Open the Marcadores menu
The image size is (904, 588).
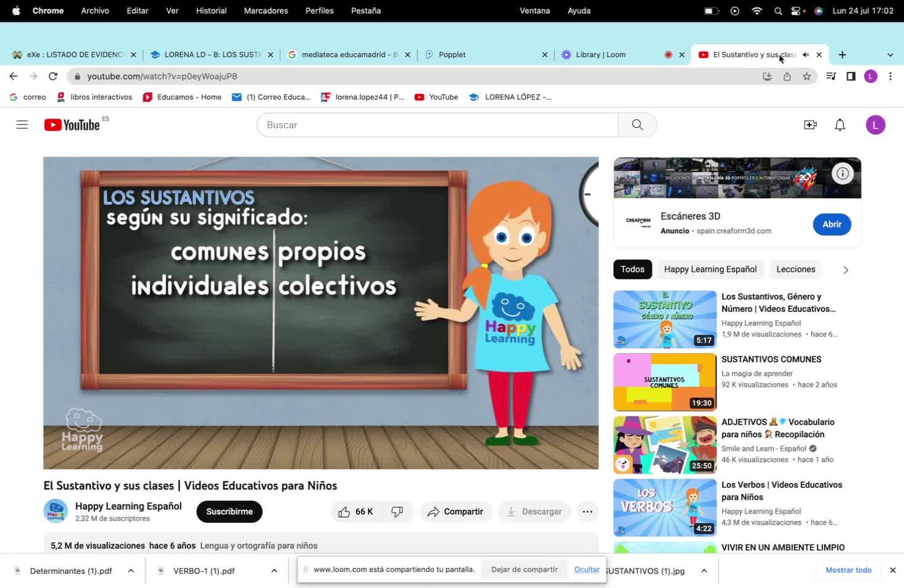click(266, 10)
